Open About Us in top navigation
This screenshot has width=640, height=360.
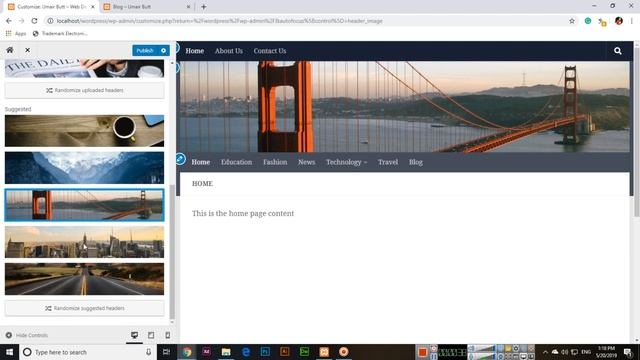229,51
